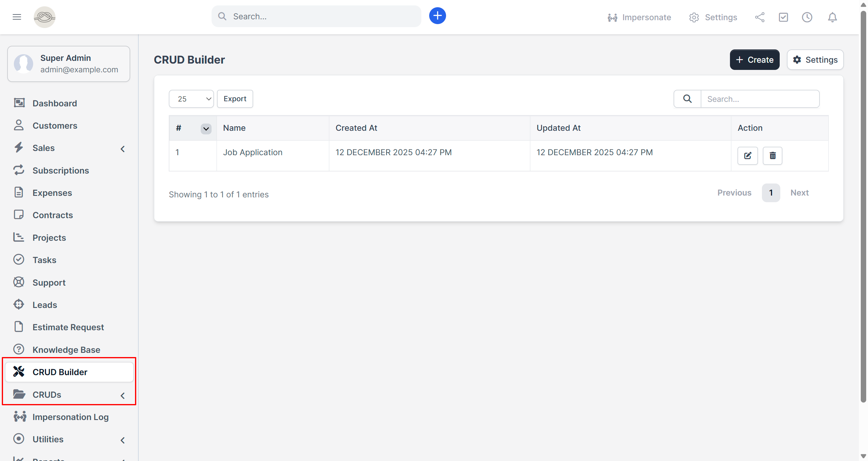
Task: Click the hamburger menu icon
Action: 17,17
